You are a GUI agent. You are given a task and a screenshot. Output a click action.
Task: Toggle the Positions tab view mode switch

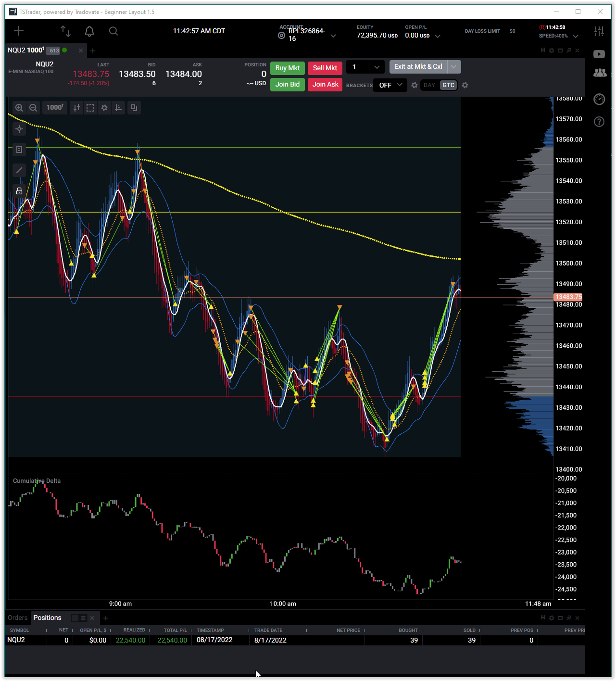79,618
